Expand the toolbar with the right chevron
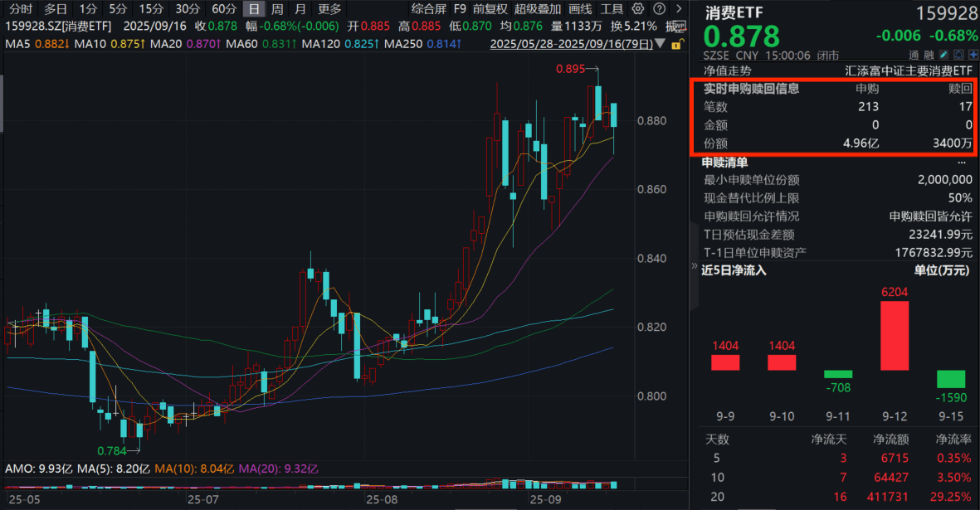Screen dimensions: 980x510 pos(679,9)
